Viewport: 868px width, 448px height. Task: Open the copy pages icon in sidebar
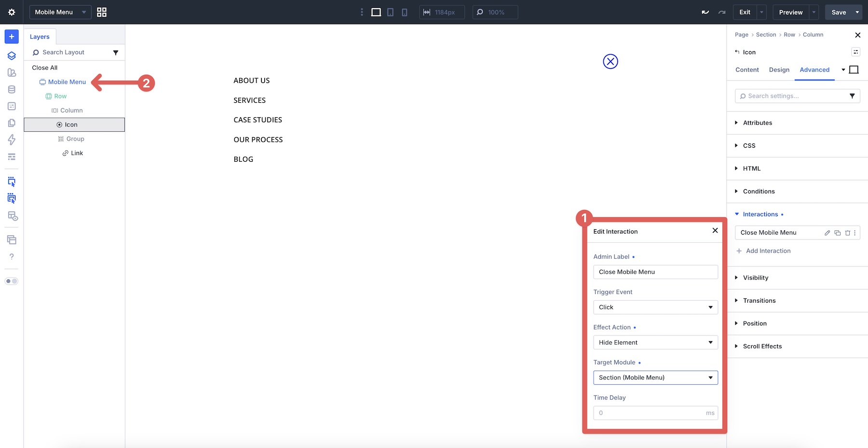pyautogui.click(x=12, y=123)
